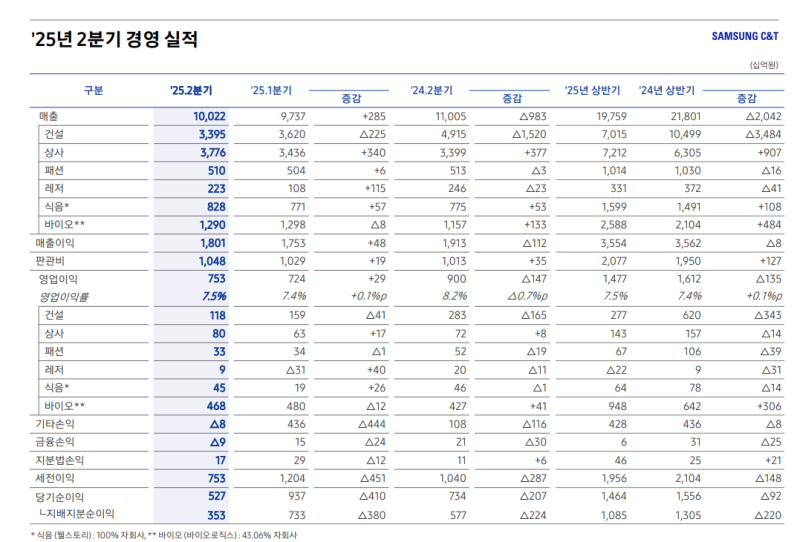
Task: Click the 매출 value 10,022 cell
Action: click(210, 116)
